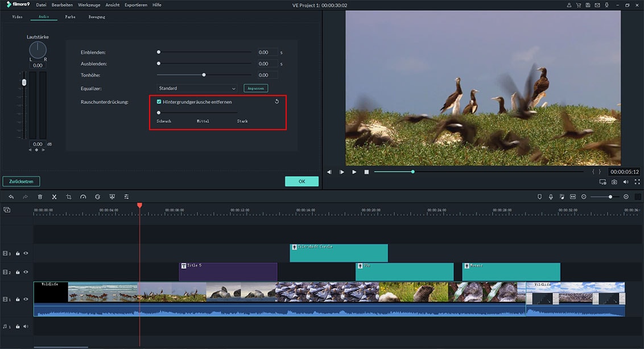Open the Werkzeuge menu

tap(89, 5)
